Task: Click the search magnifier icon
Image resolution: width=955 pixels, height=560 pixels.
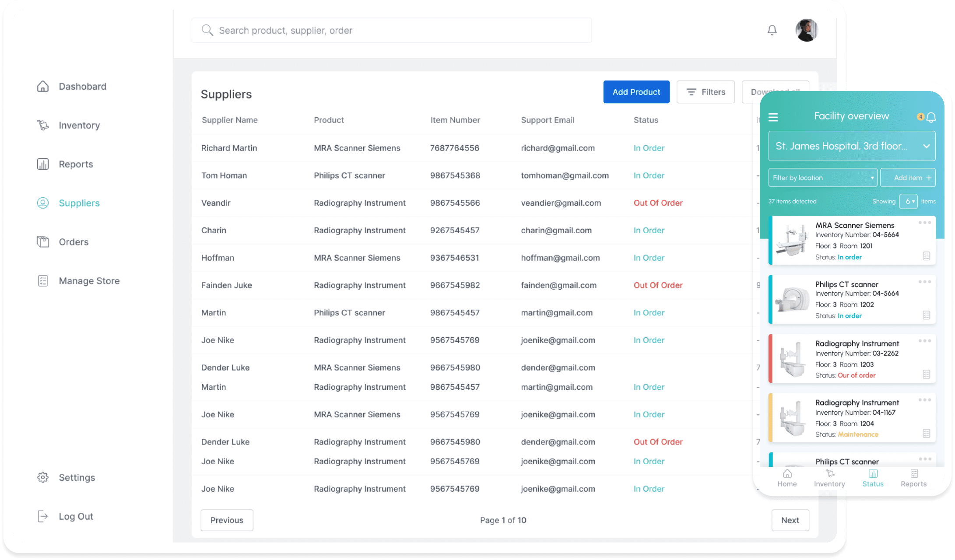Action: (207, 30)
